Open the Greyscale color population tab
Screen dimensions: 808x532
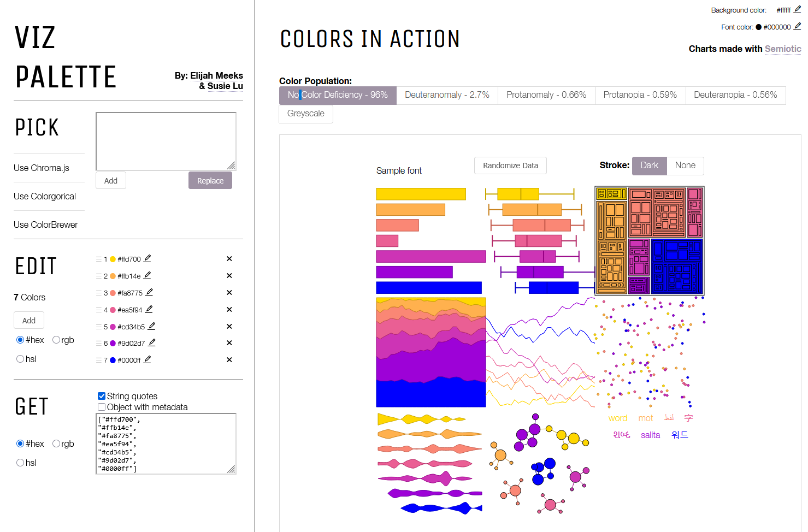pos(305,114)
